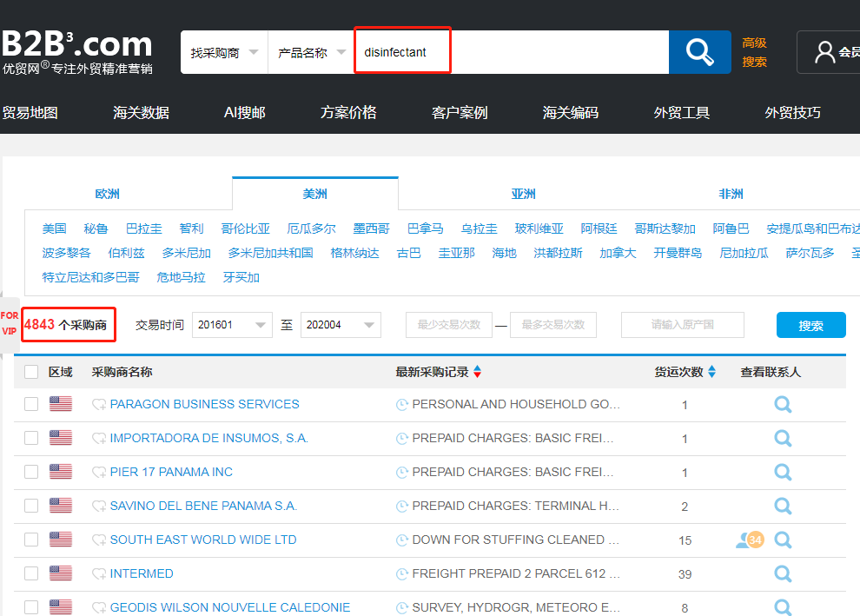The image size is (860, 616).
Task: View contacts for PIER 17 PANAMA INC
Action: click(783, 472)
